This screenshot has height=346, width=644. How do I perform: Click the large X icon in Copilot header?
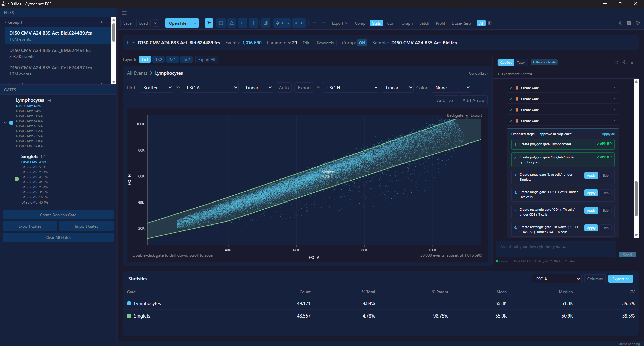coord(616,63)
